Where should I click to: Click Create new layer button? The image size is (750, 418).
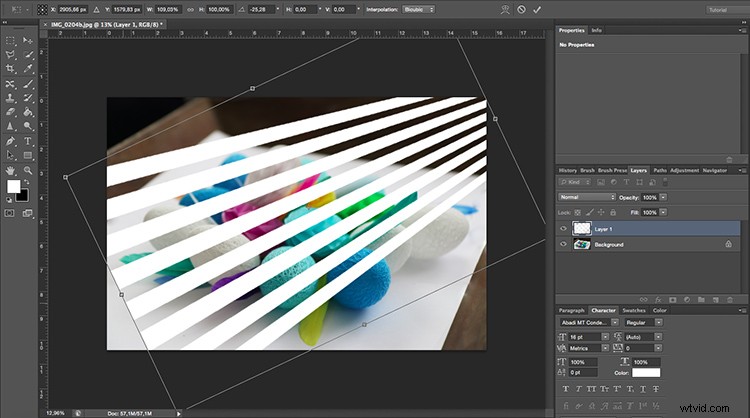tap(716, 300)
